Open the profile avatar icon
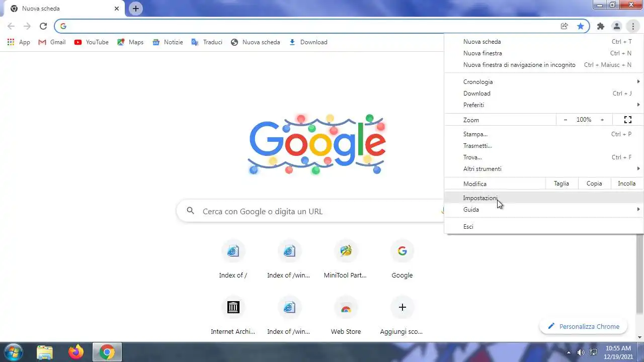Image resolution: width=644 pixels, height=362 pixels. 616,26
